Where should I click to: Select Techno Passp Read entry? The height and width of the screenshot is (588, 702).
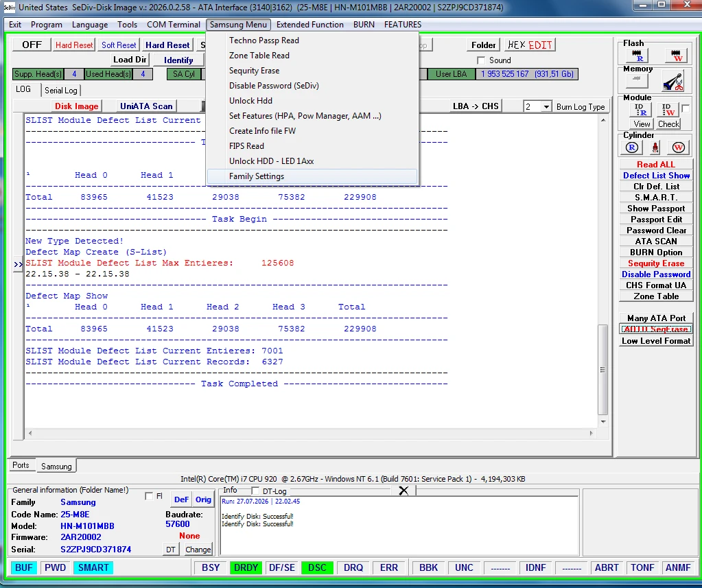312,40
